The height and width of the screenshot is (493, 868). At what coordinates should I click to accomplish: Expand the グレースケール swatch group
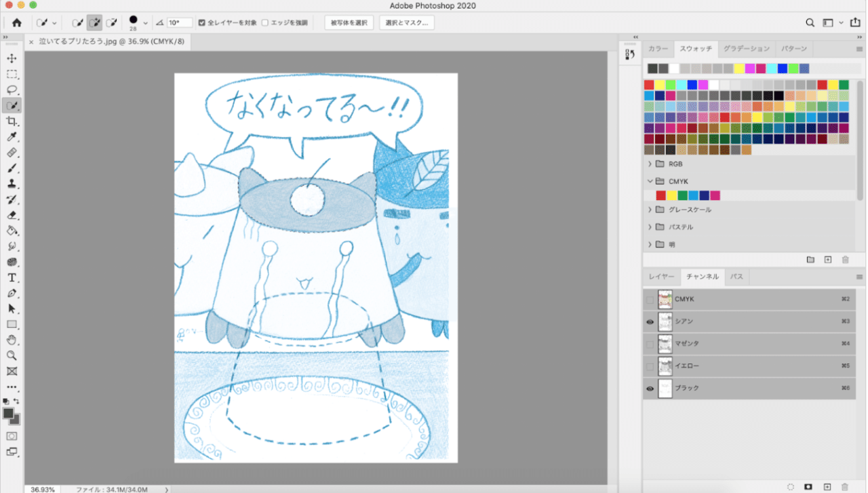pyautogui.click(x=650, y=210)
